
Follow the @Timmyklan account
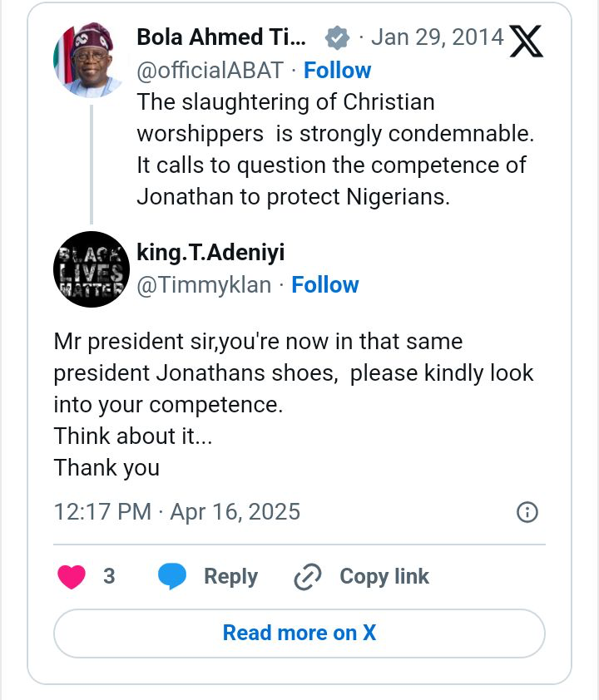pos(325,285)
